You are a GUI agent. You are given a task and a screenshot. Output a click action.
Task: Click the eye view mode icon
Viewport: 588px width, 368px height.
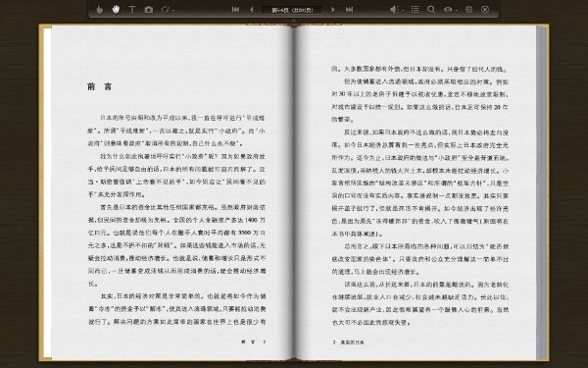pyautogui.click(x=448, y=10)
